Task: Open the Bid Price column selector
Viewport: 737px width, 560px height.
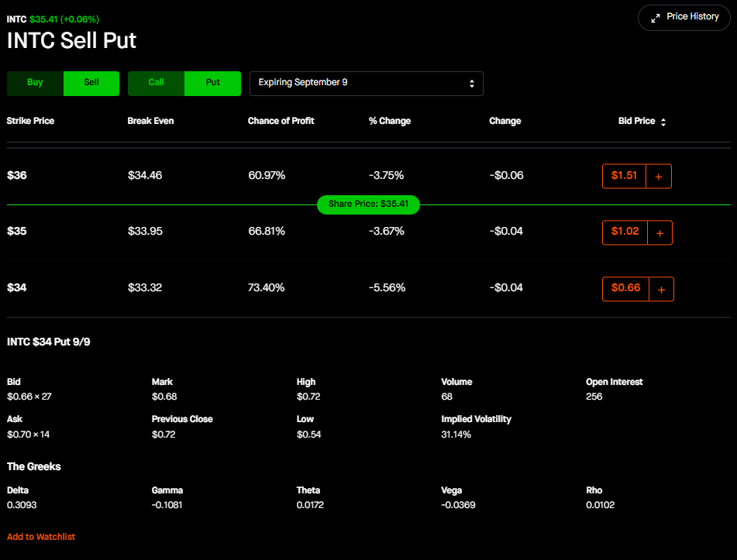Action: point(636,122)
